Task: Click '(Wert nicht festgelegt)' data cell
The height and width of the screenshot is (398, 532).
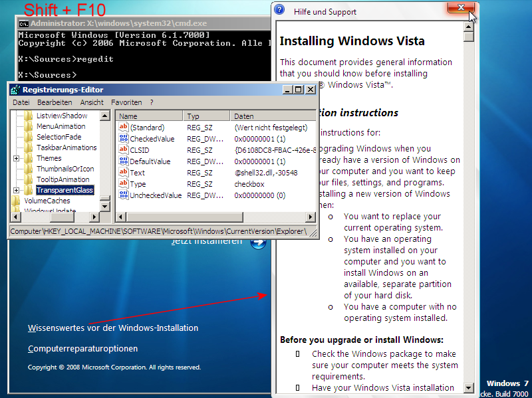Action: click(271, 128)
